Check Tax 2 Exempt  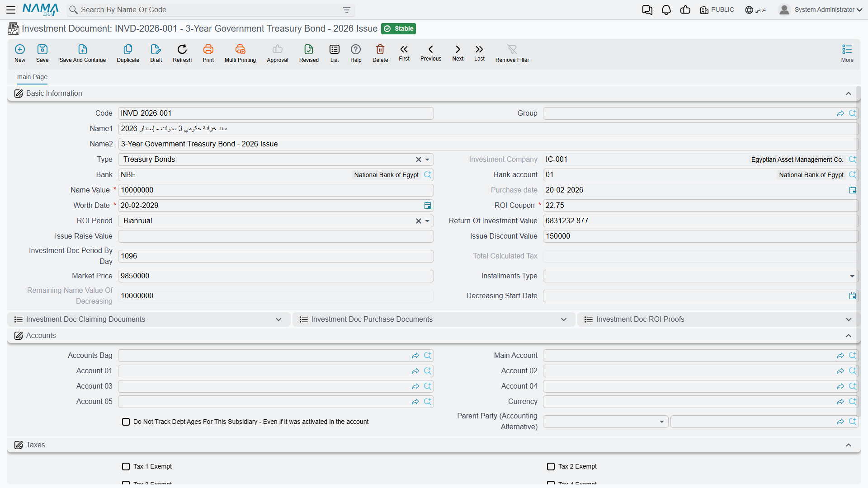[x=551, y=466]
